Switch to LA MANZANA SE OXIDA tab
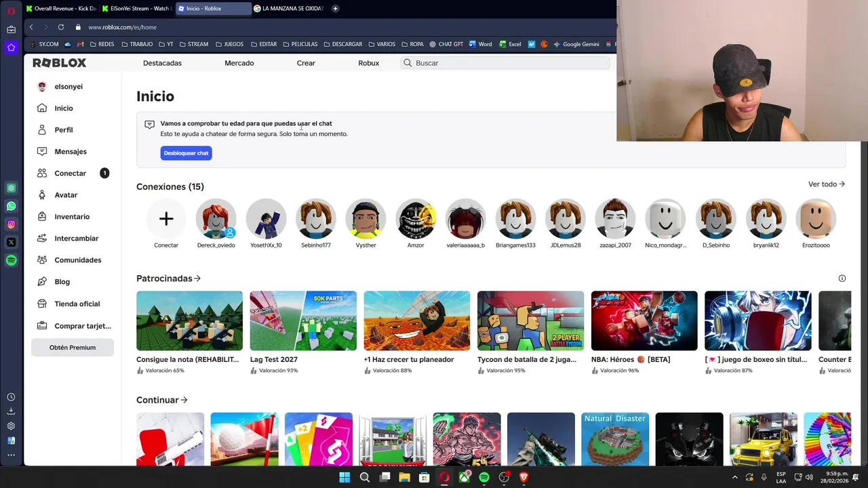This screenshot has height=488, width=868. (x=288, y=8)
